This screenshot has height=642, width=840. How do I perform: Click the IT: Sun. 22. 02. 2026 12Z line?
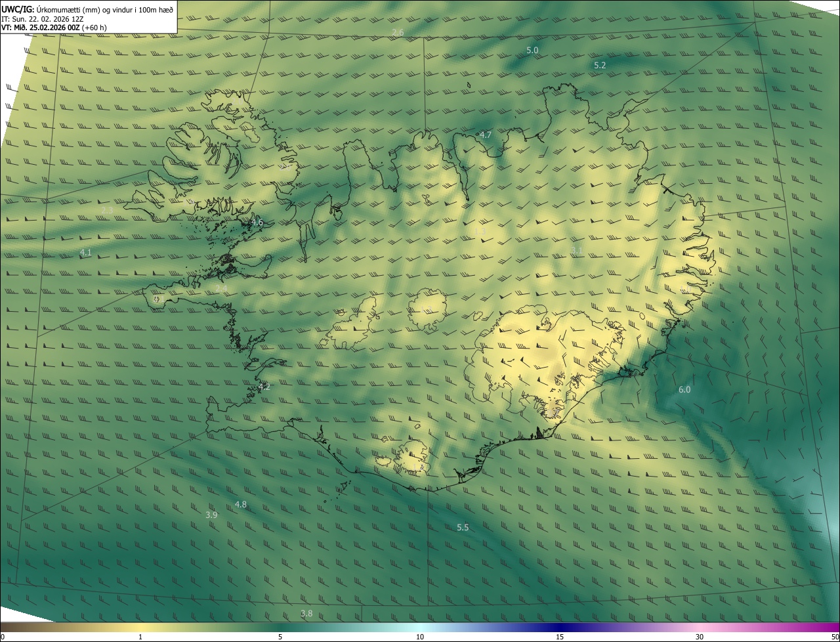click(42, 19)
